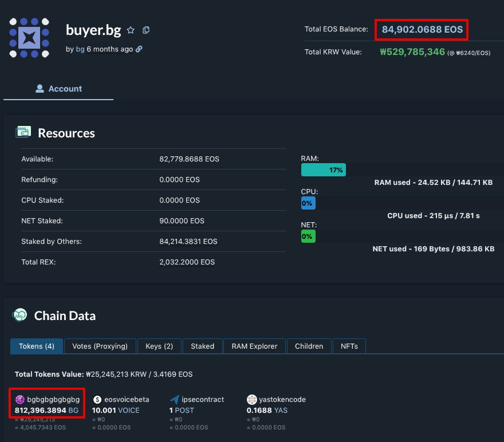Click the BG token symbol link

tap(73, 410)
